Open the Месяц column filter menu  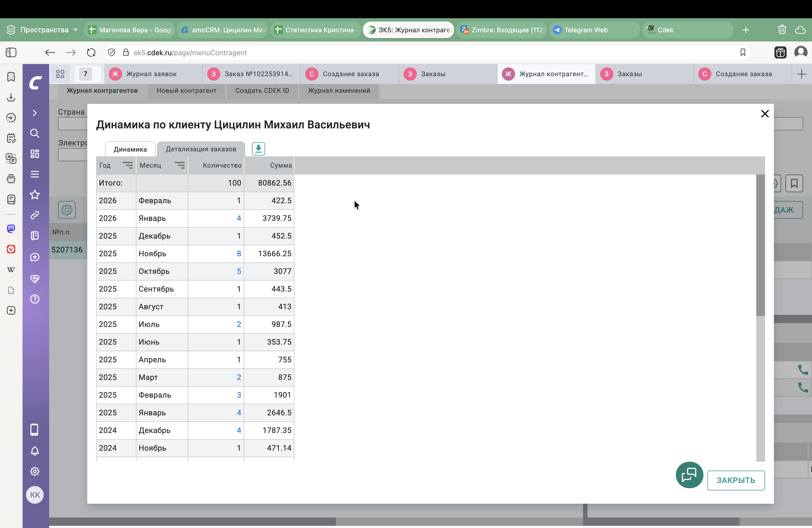[x=180, y=165]
